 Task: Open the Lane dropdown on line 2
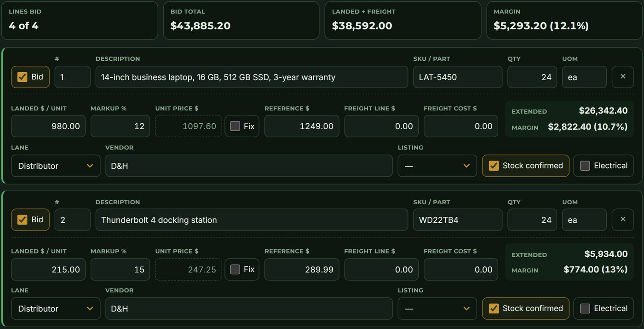[x=56, y=308]
